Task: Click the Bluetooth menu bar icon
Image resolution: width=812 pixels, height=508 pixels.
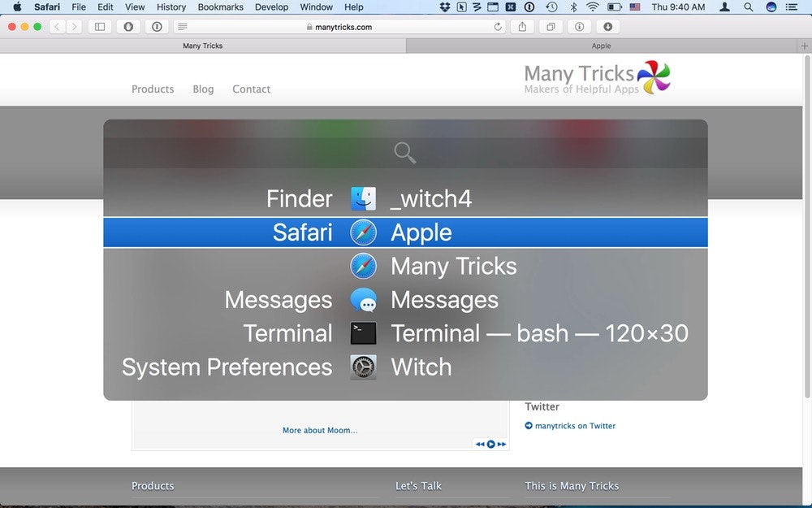Action: tap(573, 7)
